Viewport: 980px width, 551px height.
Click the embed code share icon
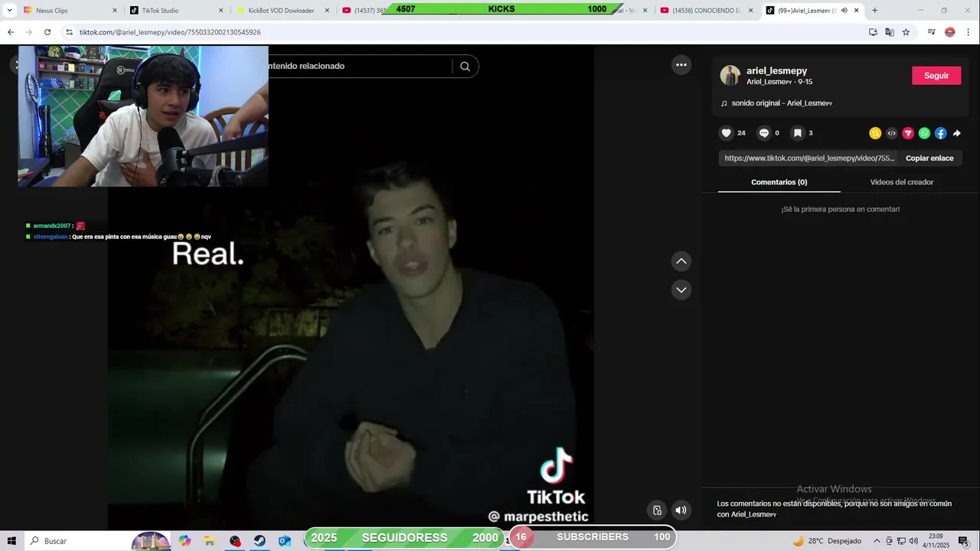click(892, 133)
